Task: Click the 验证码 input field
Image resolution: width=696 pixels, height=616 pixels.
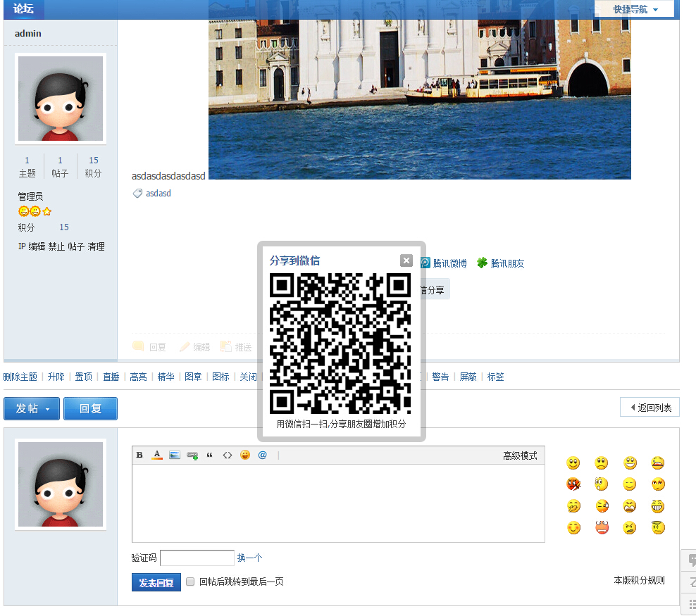Action: click(197, 558)
